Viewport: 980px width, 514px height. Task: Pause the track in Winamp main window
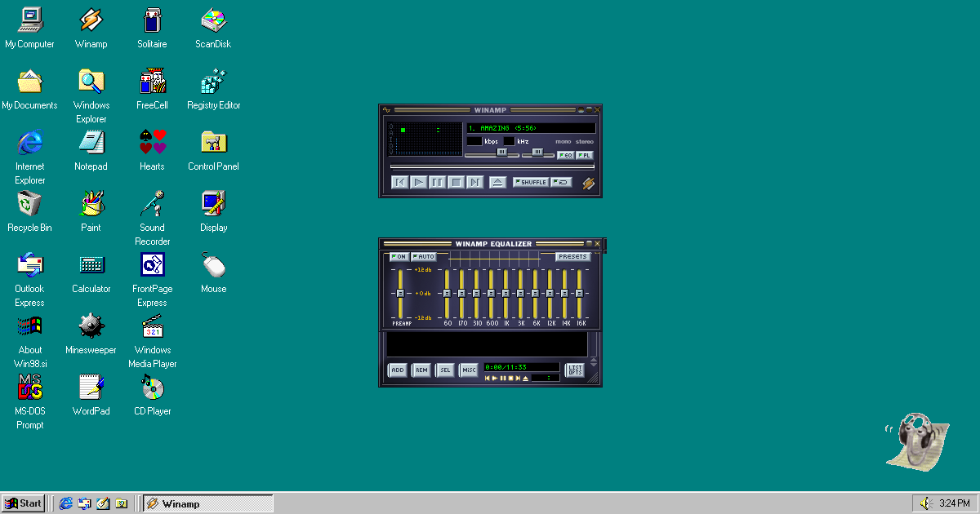pyautogui.click(x=437, y=182)
